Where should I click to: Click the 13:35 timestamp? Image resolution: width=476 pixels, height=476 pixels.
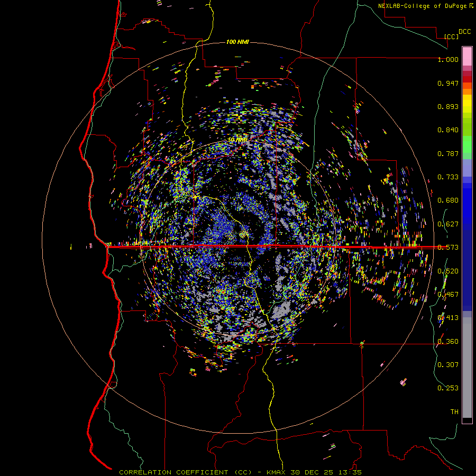point(350,472)
